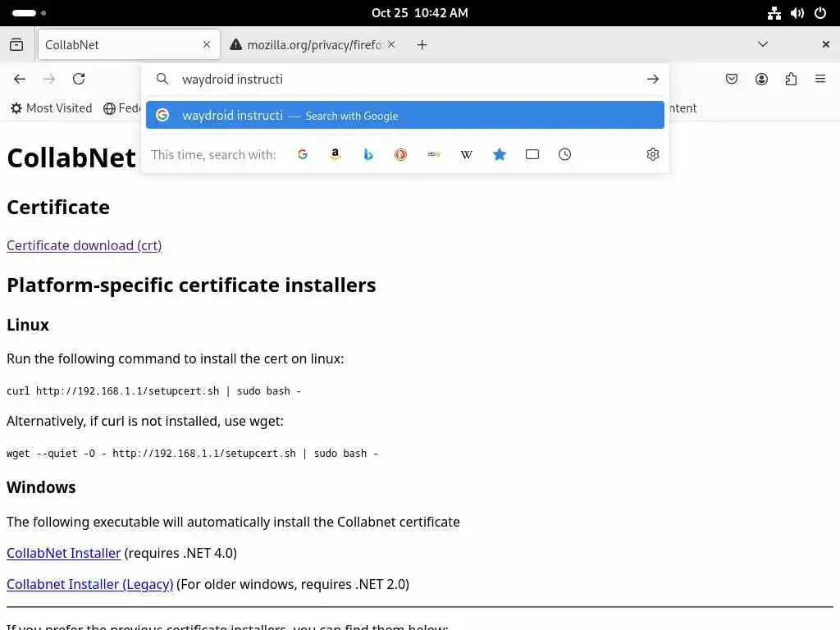Close the Firefox window

(x=825, y=44)
